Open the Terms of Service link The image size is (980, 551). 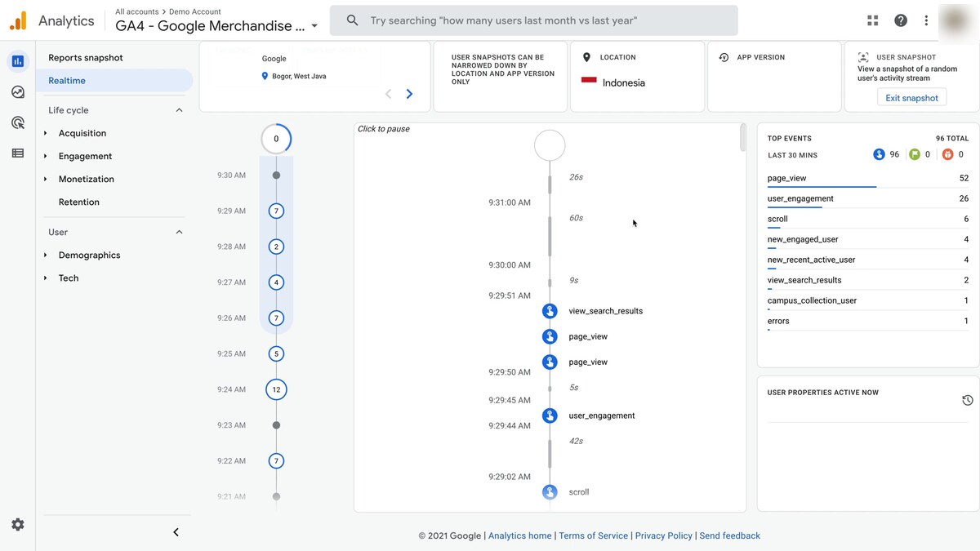tap(594, 535)
